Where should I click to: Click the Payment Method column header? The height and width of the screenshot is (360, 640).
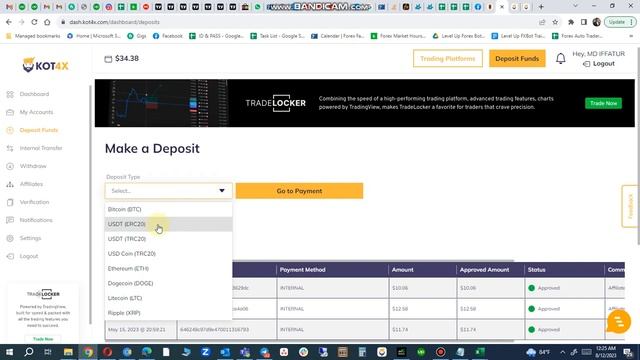pyautogui.click(x=302, y=270)
